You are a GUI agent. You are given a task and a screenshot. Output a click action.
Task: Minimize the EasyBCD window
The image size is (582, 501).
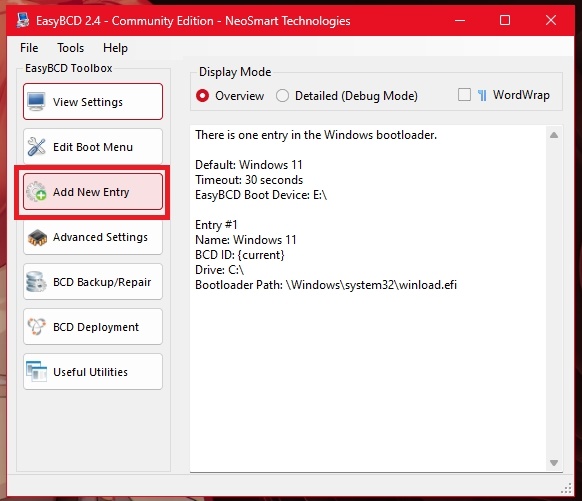(460, 20)
